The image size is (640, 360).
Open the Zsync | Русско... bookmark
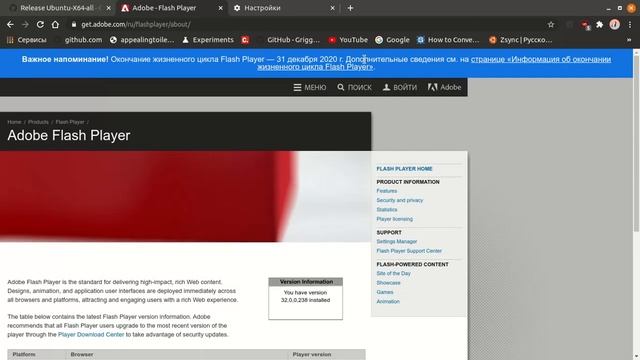(521, 40)
